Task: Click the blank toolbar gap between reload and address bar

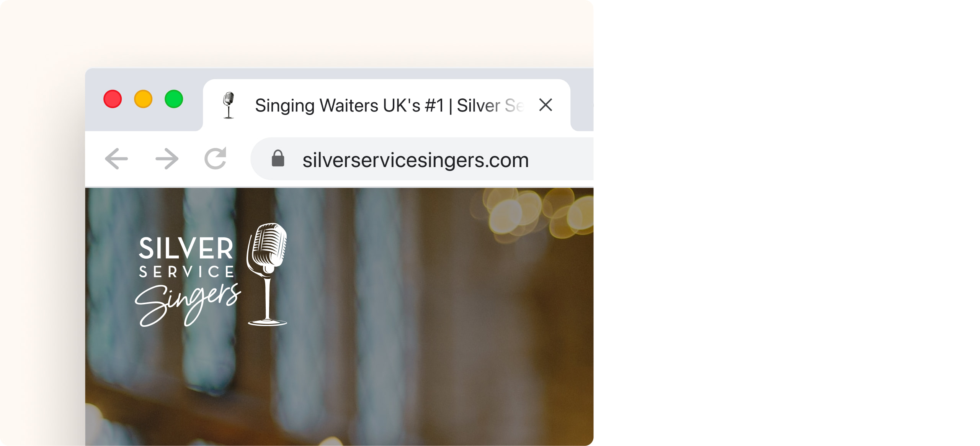Action: point(239,159)
